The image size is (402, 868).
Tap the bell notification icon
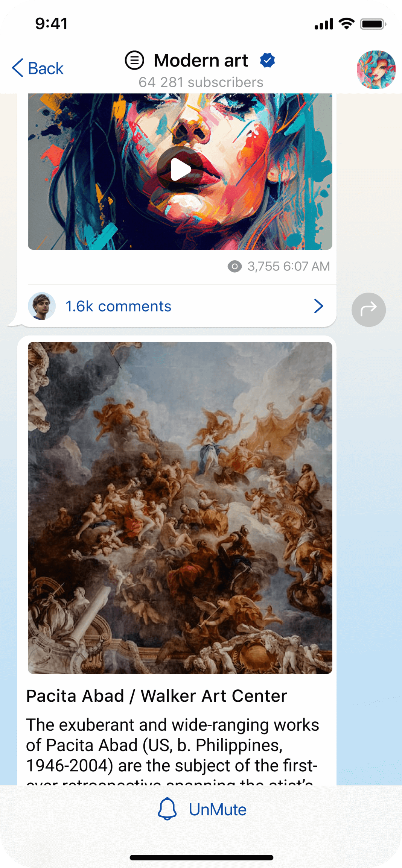point(167,809)
